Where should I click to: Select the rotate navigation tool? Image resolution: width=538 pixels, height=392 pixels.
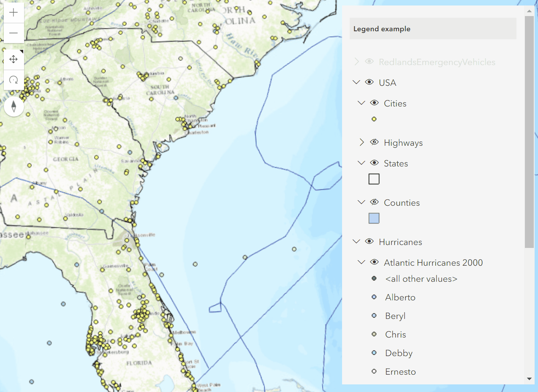pos(14,80)
